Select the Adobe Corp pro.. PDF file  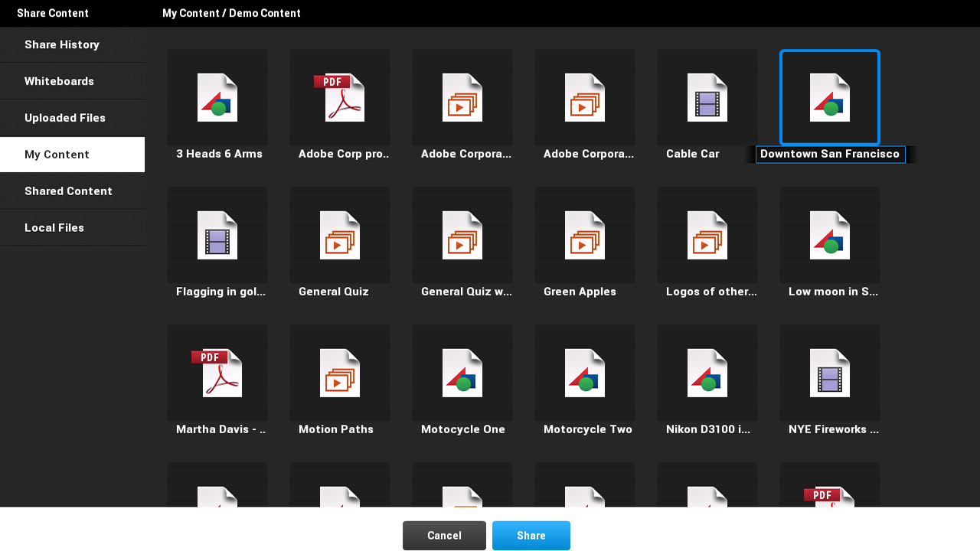[x=340, y=98]
